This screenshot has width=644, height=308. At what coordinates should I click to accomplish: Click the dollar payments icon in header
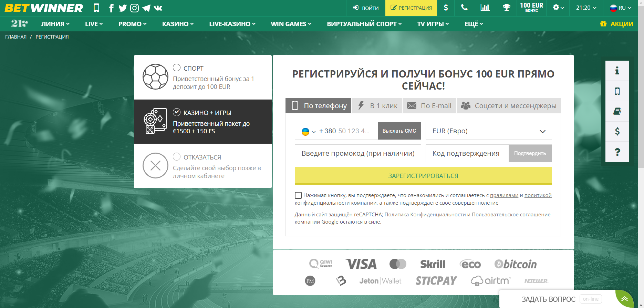pyautogui.click(x=446, y=8)
